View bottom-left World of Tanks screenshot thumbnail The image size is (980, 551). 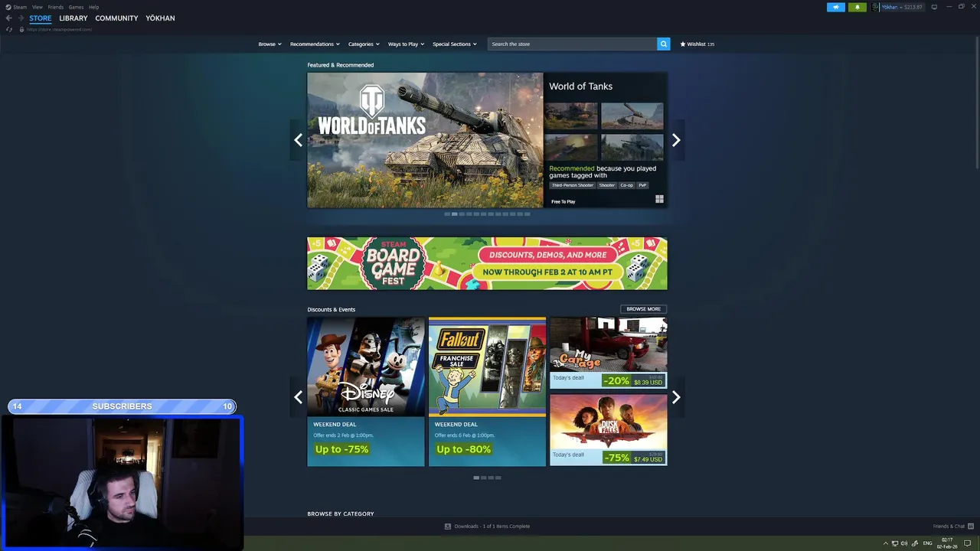coord(571,147)
